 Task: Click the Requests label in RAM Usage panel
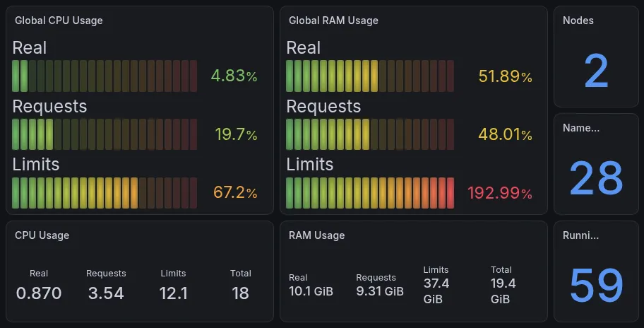(376, 277)
